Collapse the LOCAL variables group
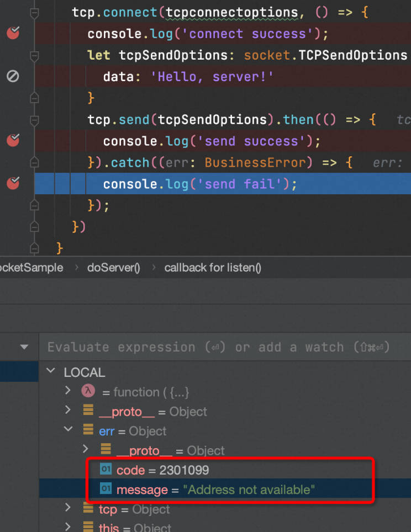Viewport: 411px width, 532px height. (51, 371)
